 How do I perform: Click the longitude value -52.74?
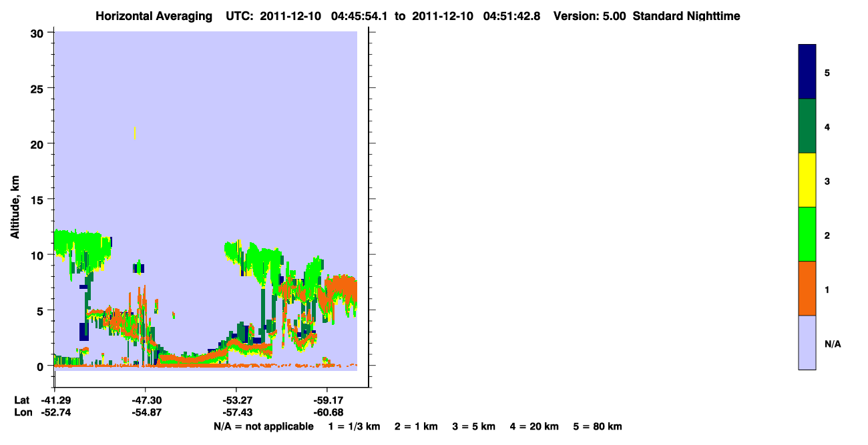[55, 413]
